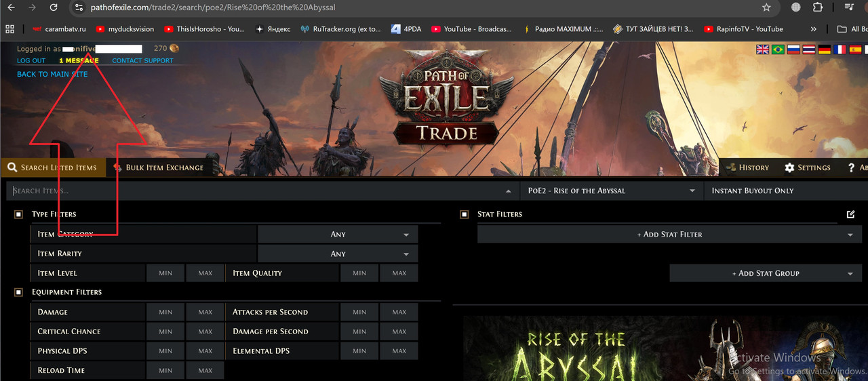Image resolution: width=868 pixels, height=381 pixels.
Task: Open the History tab
Action: click(x=747, y=167)
